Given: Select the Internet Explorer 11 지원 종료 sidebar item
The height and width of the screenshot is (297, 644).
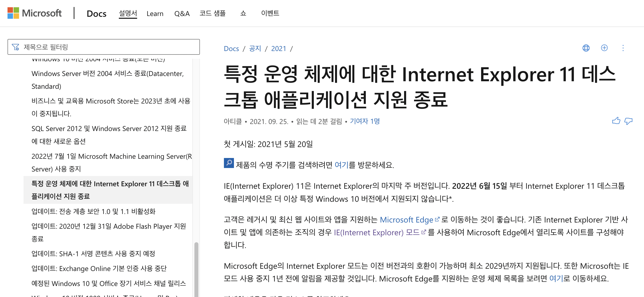Looking at the screenshot, I should tap(108, 190).
